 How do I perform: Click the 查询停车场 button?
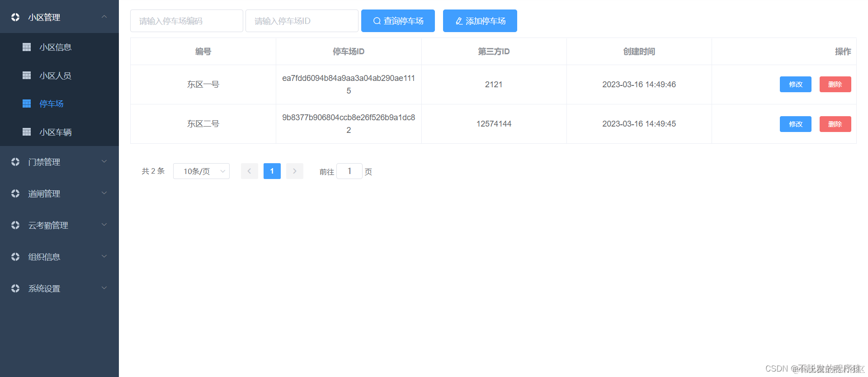398,21
